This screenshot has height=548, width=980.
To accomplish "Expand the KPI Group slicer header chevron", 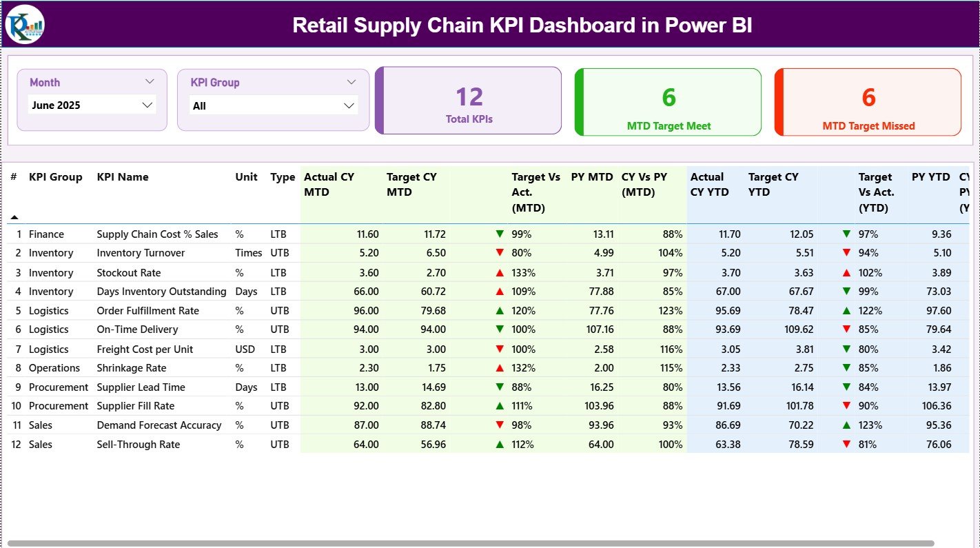I will pos(351,81).
